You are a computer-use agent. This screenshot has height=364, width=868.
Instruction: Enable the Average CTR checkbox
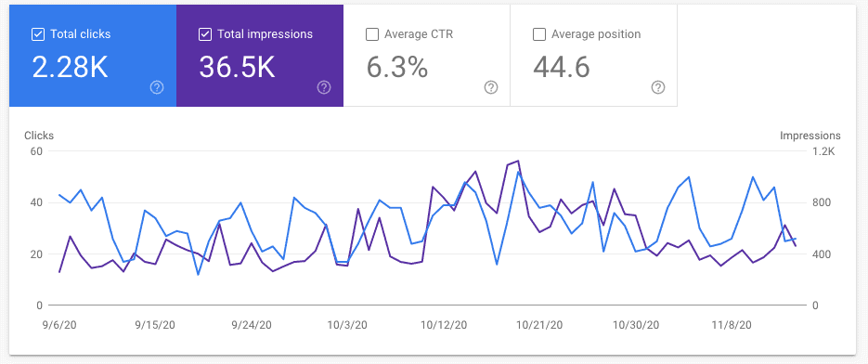372,34
